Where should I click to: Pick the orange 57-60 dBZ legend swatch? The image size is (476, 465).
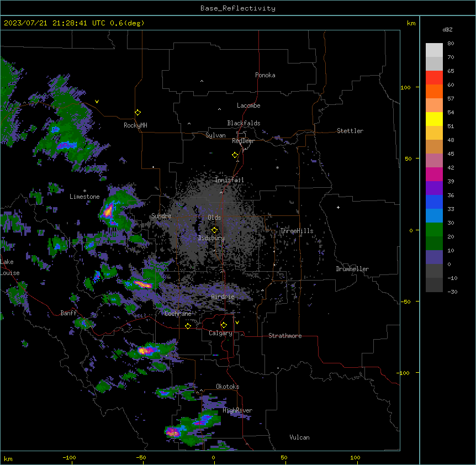pos(434,91)
